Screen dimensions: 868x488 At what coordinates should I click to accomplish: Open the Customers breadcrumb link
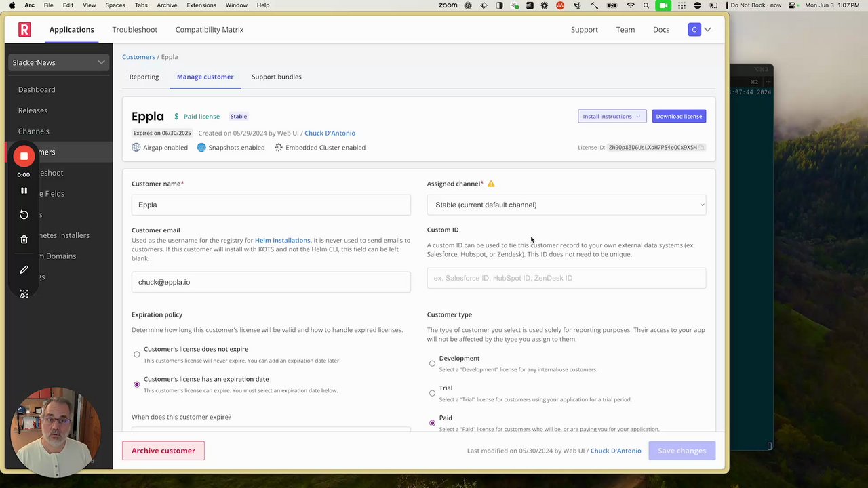[138, 57]
